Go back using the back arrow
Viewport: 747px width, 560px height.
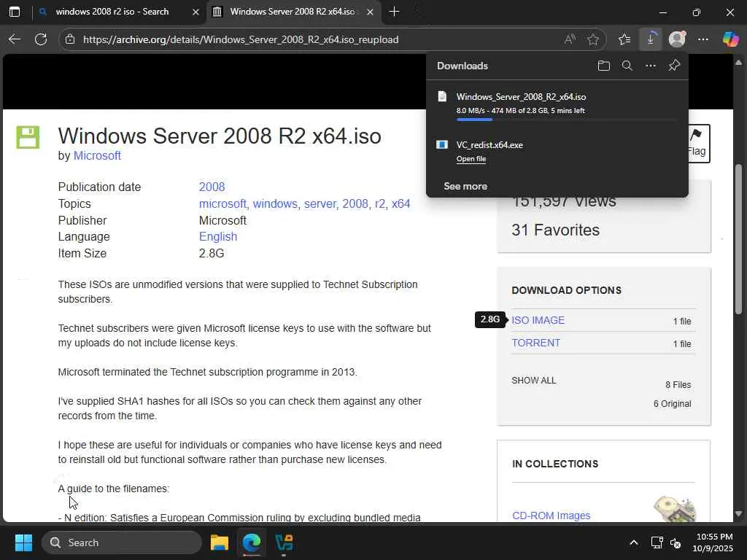(15, 39)
